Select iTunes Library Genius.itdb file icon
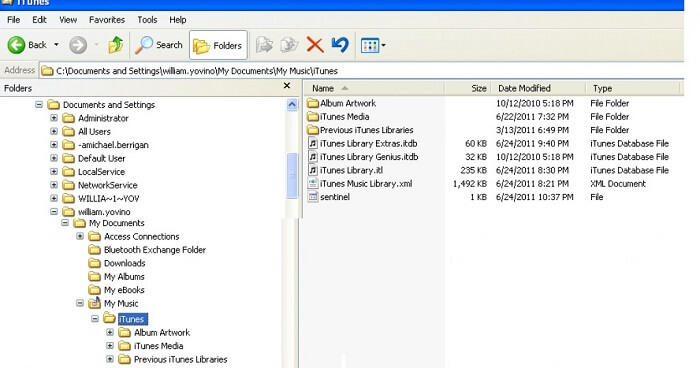The image size is (700, 368). 313,157
